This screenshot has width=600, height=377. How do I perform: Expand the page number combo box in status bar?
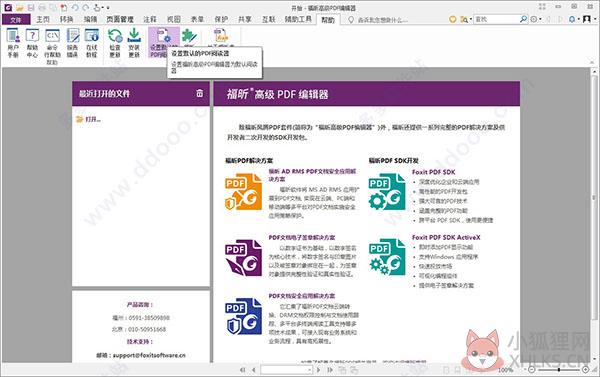[x=310, y=370]
